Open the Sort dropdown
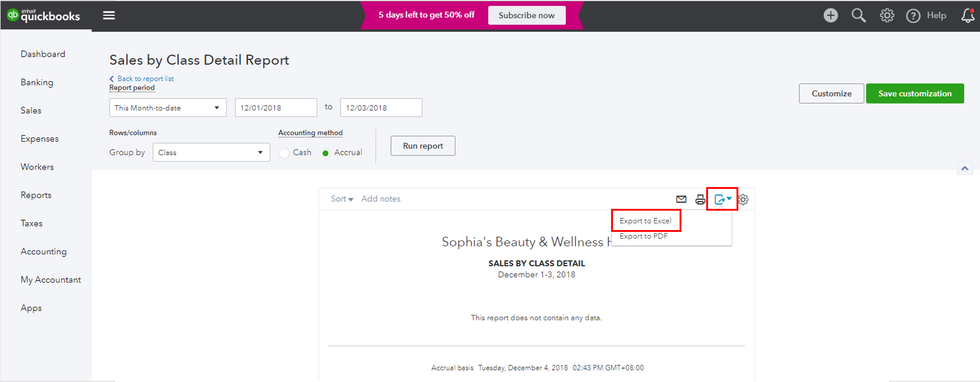Viewport: 980px width, 382px height. pyautogui.click(x=342, y=199)
